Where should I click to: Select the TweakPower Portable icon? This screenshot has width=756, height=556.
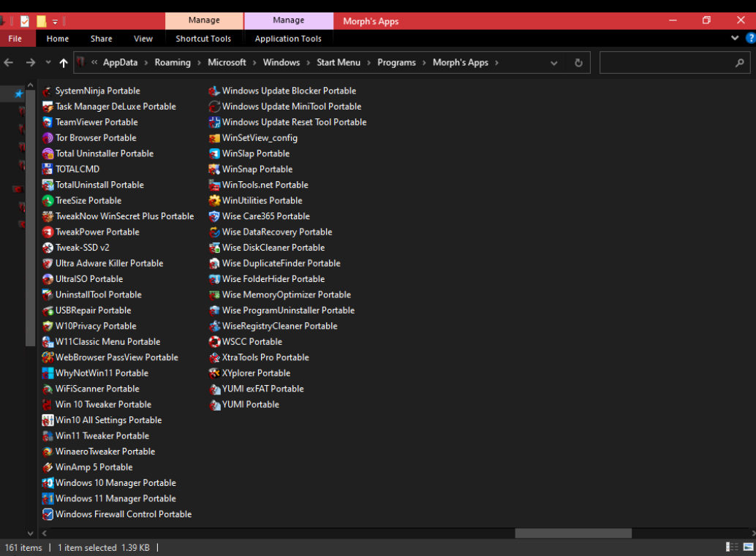(48, 232)
